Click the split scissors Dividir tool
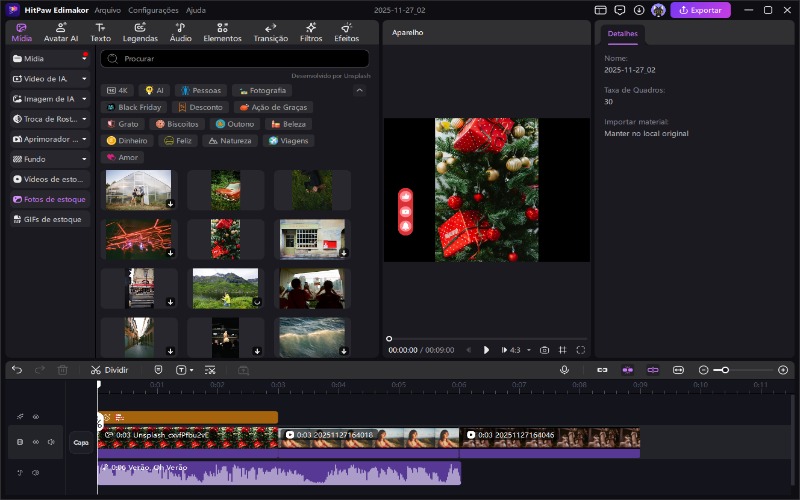 tap(109, 370)
